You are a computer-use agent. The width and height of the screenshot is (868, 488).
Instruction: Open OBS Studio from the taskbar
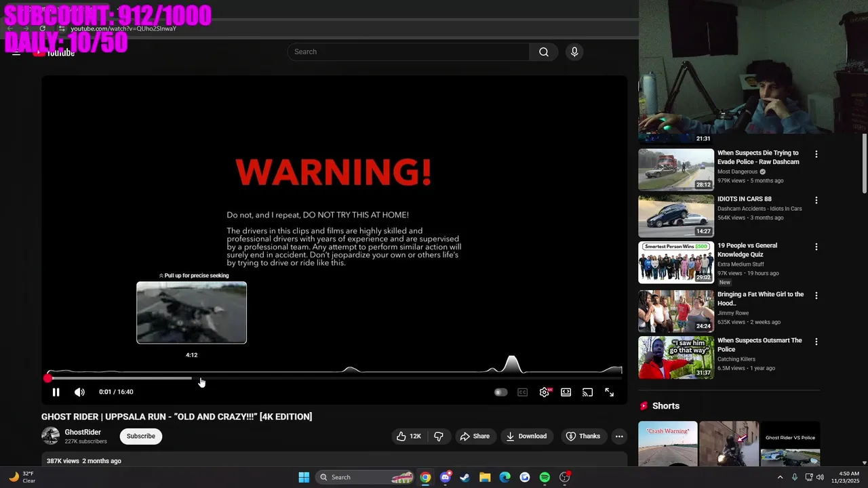565,477
